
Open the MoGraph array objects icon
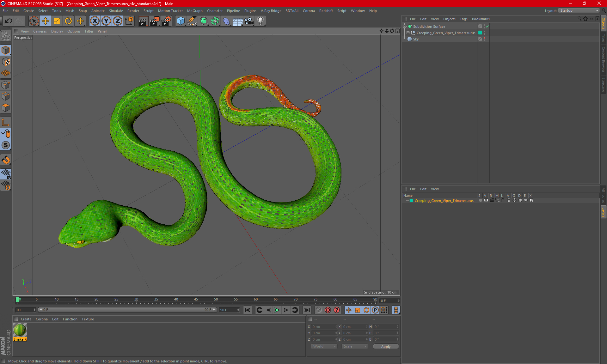point(215,21)
